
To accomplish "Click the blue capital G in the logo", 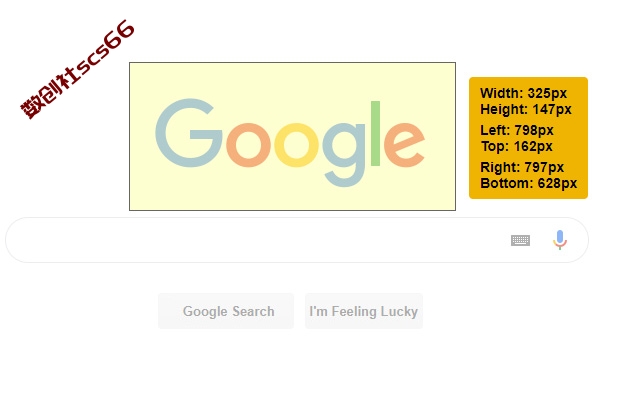I will pyautogui.click(x=189, y=133).
